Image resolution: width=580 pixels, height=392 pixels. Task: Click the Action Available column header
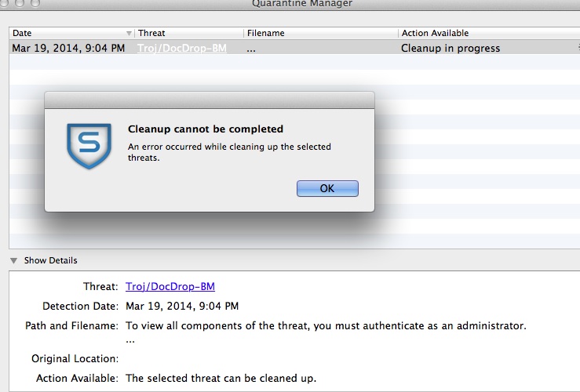point(489,33)
